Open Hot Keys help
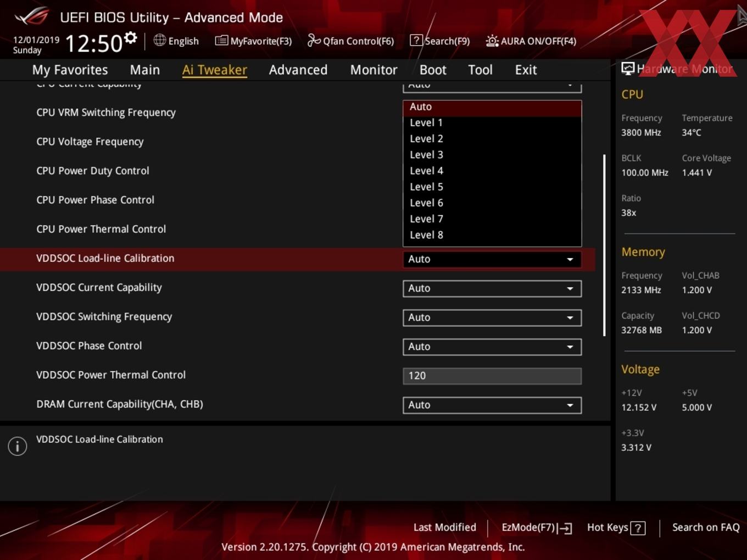 point(616,528)
